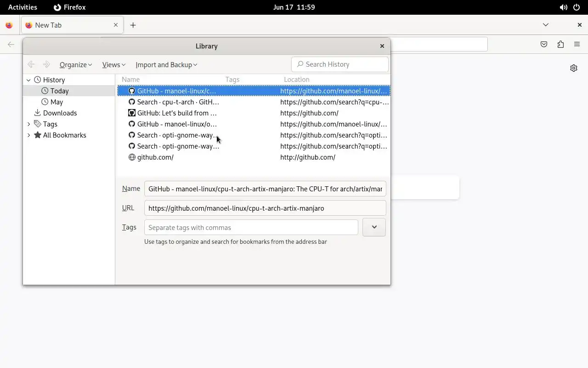The width and height of the screenshot is (588, 368).
Task: Select the 'Search · cpu-t-arch · GitH…' entry
Action: click(x=254, y=102)
